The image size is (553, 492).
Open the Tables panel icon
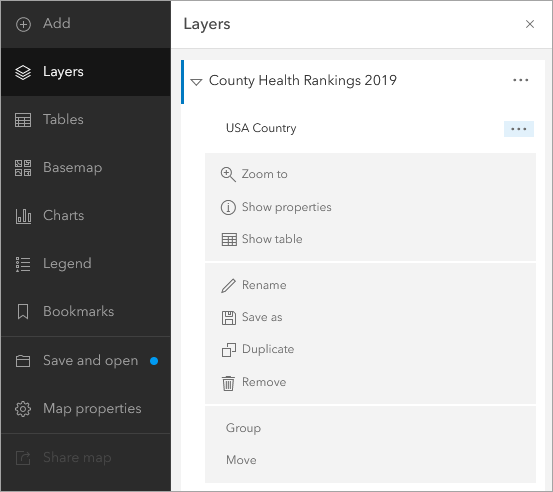click(x=23, y=120)
